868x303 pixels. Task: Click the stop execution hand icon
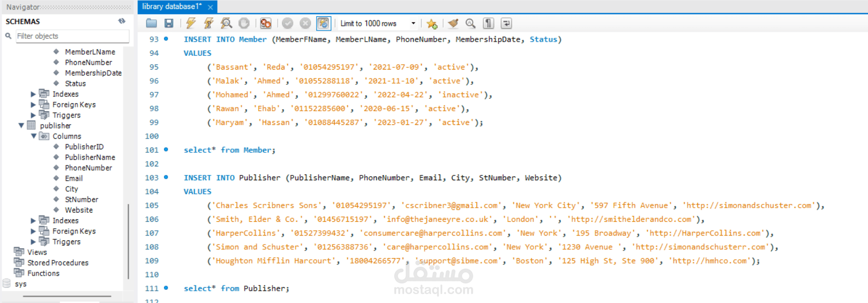click(244, 23)
